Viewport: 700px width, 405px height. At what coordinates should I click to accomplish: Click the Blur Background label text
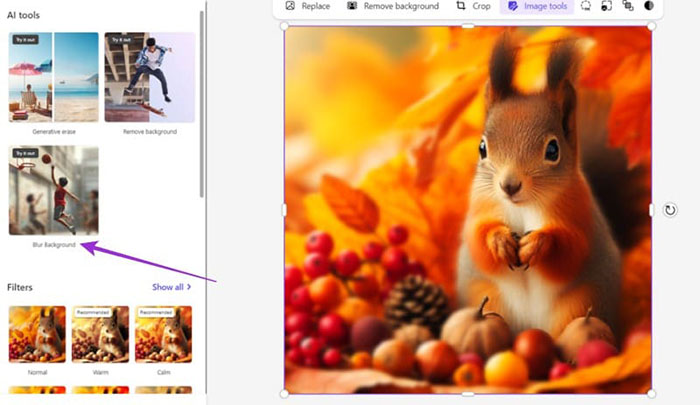[x=53, y=245]
